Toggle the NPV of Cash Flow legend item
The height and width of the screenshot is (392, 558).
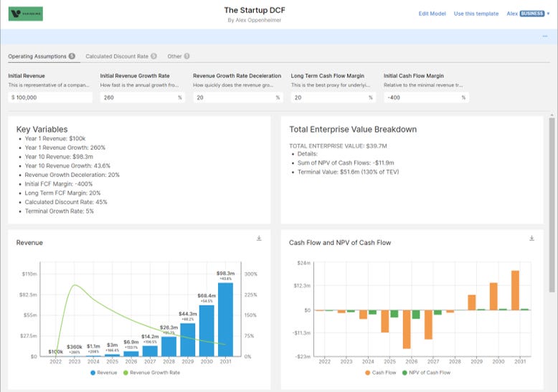click(426, 373)
